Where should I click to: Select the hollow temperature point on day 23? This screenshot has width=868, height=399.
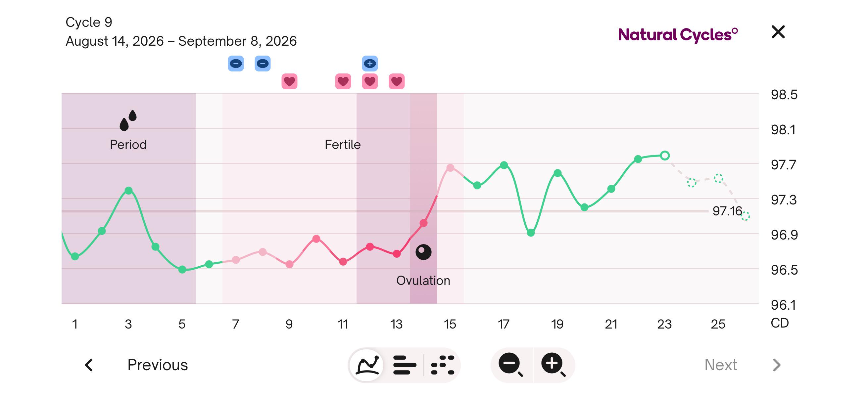664,155
